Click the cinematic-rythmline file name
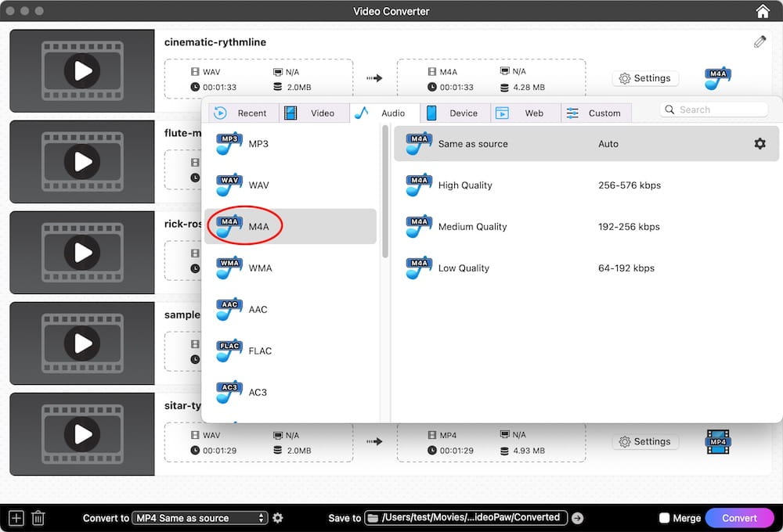 coord(215,42)
